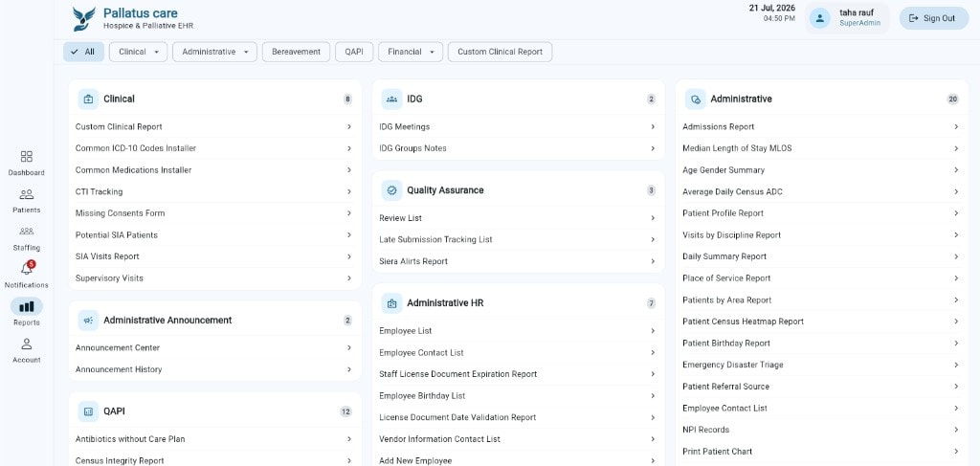This screenshot has width=980, height=466.
Task: Open Supervisory Visits report
Action: [x=215, y=278]
